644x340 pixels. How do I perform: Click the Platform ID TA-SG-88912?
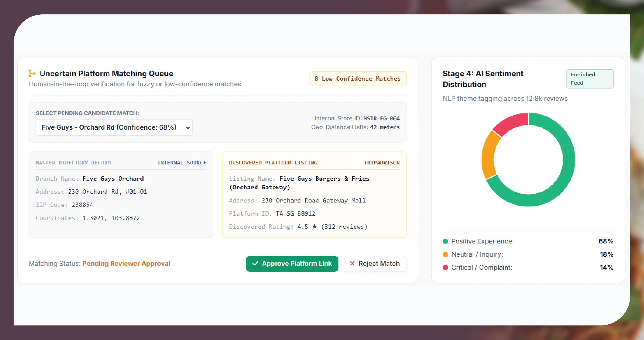(296, 213)
